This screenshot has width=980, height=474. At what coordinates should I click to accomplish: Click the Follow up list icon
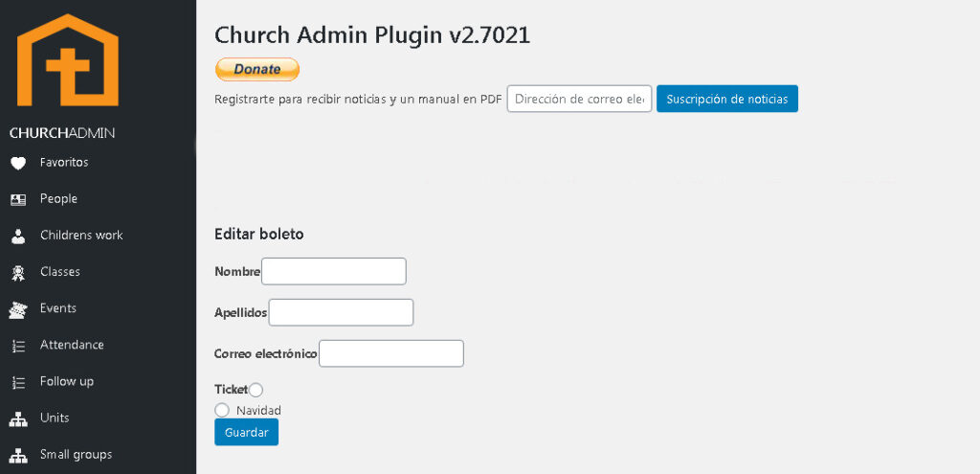(17, 382)
